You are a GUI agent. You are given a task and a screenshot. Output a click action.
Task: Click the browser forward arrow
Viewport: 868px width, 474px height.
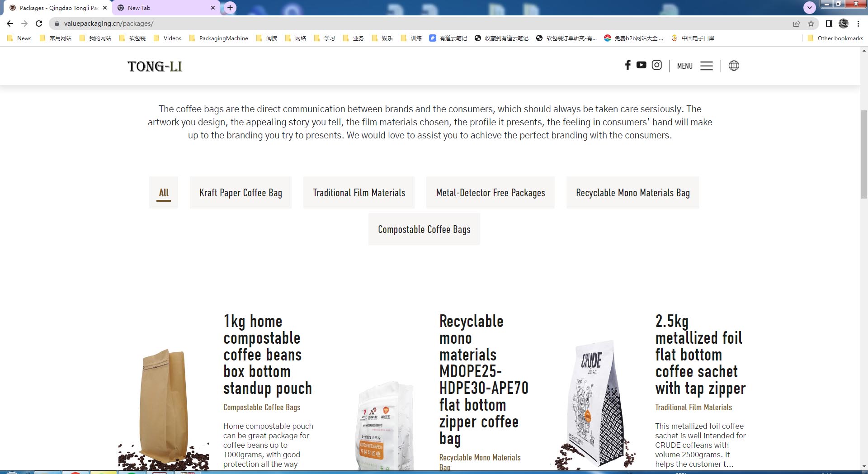(x=24, y=24)
